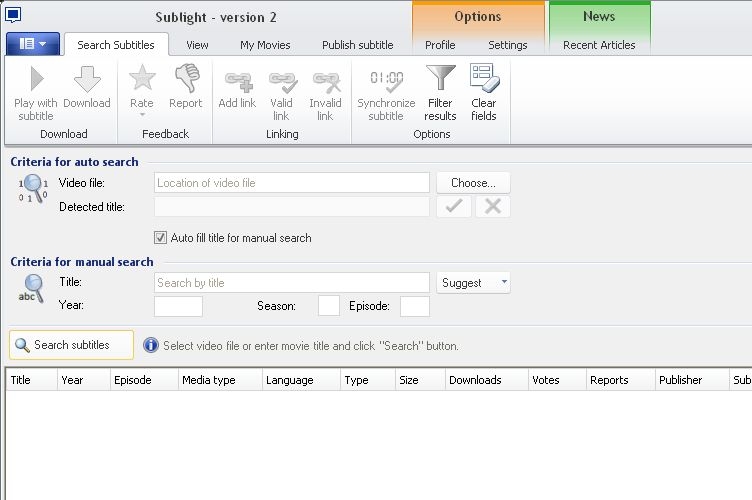Click the Clear fields icon
Image resolution: width=752 pixels, height=500 pixels.
(x=483, y=79)
